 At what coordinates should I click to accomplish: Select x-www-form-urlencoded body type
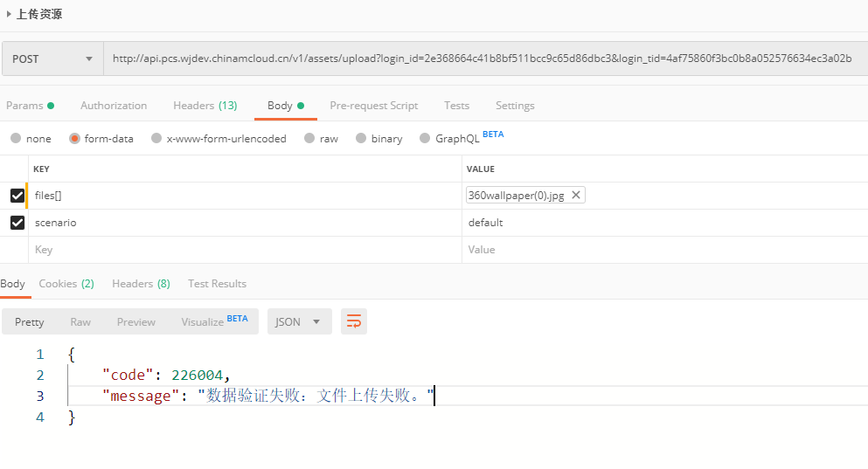pos(156,138)
